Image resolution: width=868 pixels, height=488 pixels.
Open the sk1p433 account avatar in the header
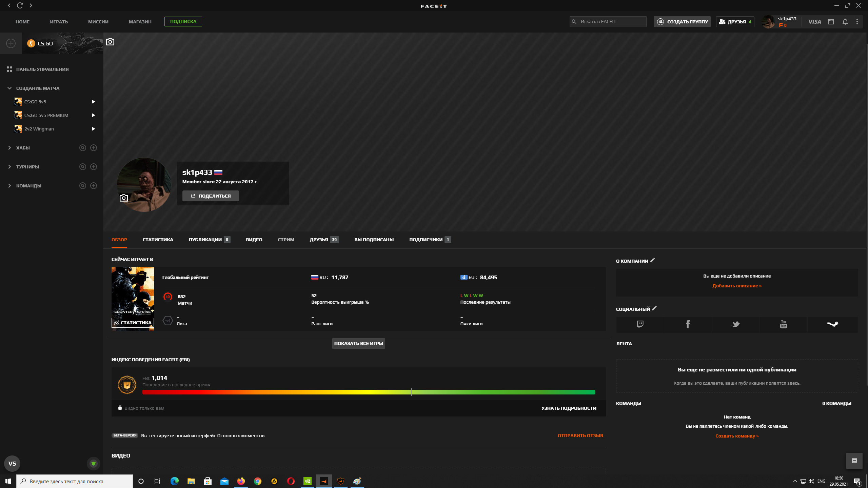click(x=768, y=22)
